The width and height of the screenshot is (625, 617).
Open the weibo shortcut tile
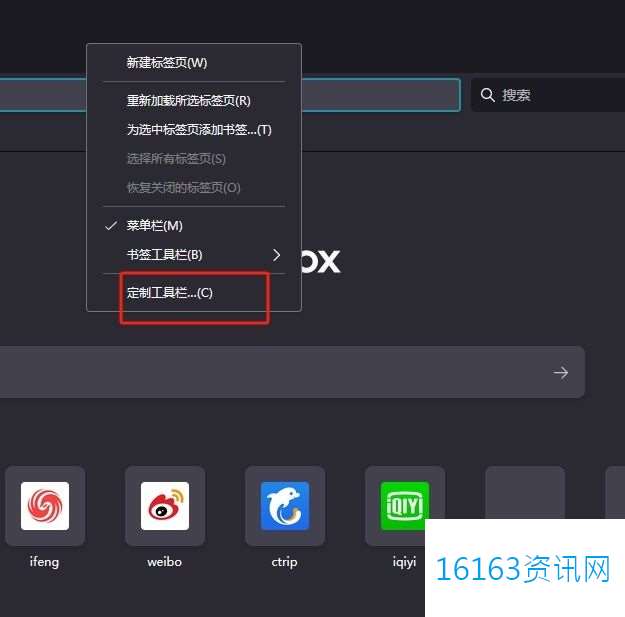click(165, 506)
